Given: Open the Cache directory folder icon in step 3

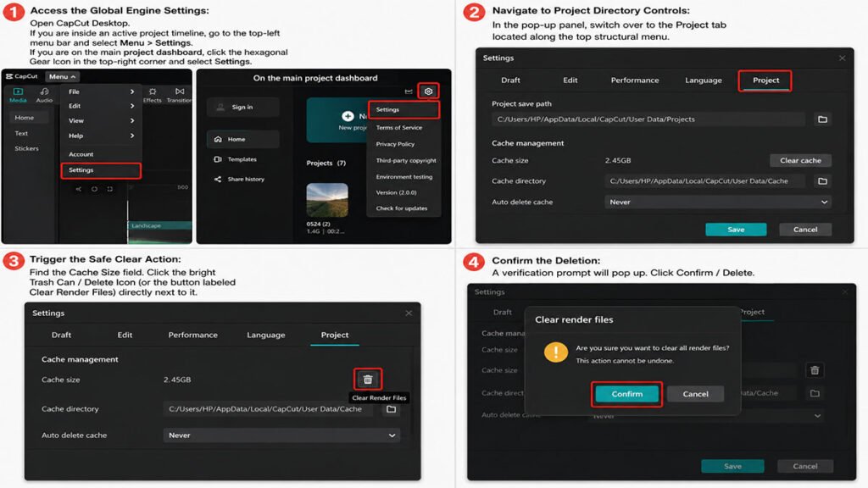Looking at the screenshot, I should pyautogui.click(x=392, y=409).
